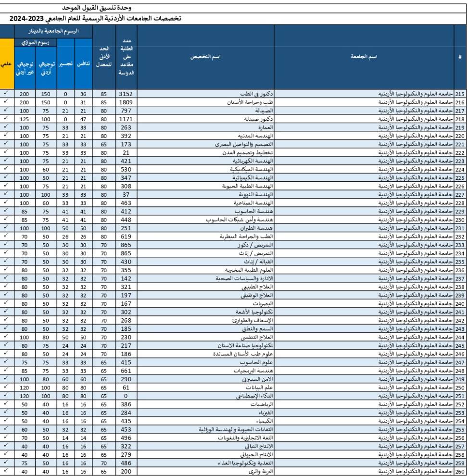Click the رسوم الموازي group header

coord(35,42)
